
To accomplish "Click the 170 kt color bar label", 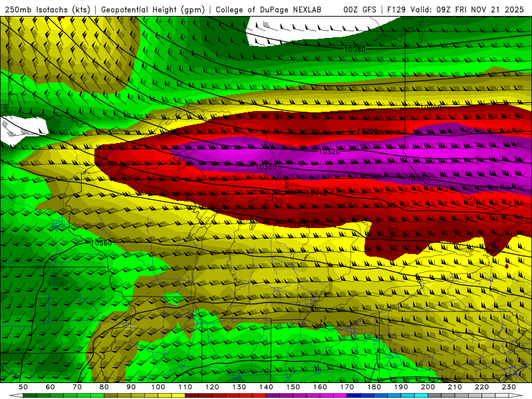I will [x=347, y=387].
